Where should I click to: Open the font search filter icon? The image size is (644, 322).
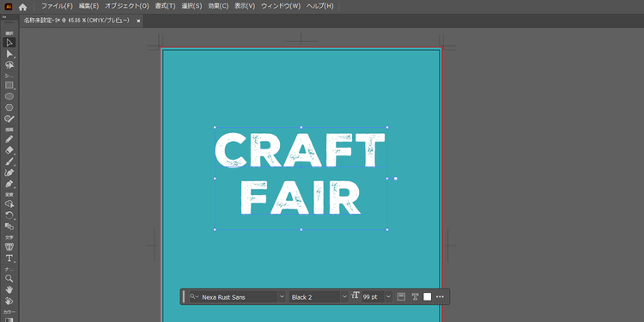coord(195,296)
